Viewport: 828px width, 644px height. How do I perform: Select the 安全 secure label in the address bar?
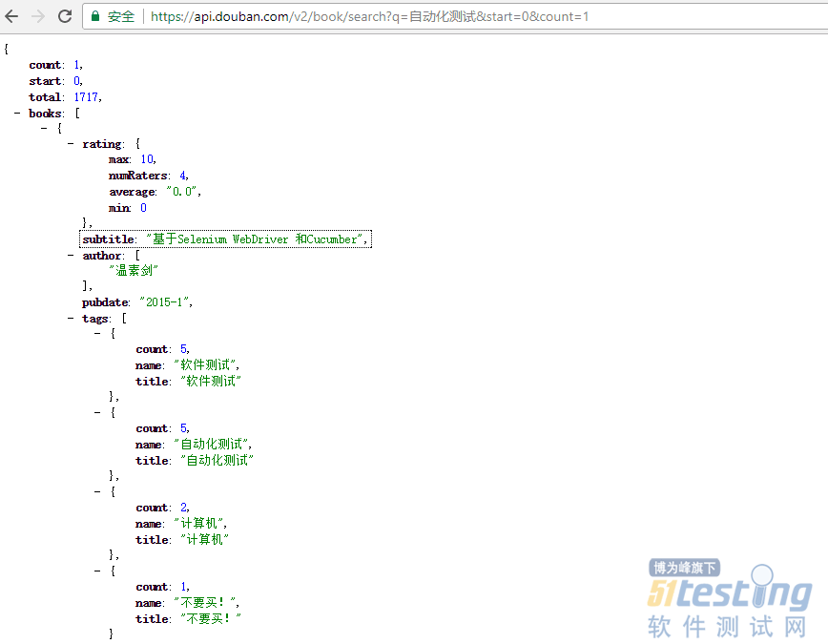(x=121, y=16)
